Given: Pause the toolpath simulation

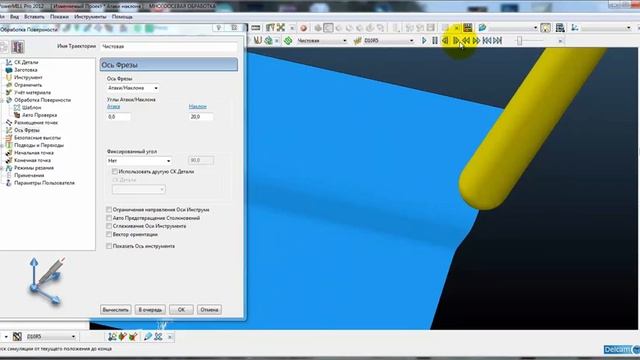Looking at the screenshot, I should [435, 40].
